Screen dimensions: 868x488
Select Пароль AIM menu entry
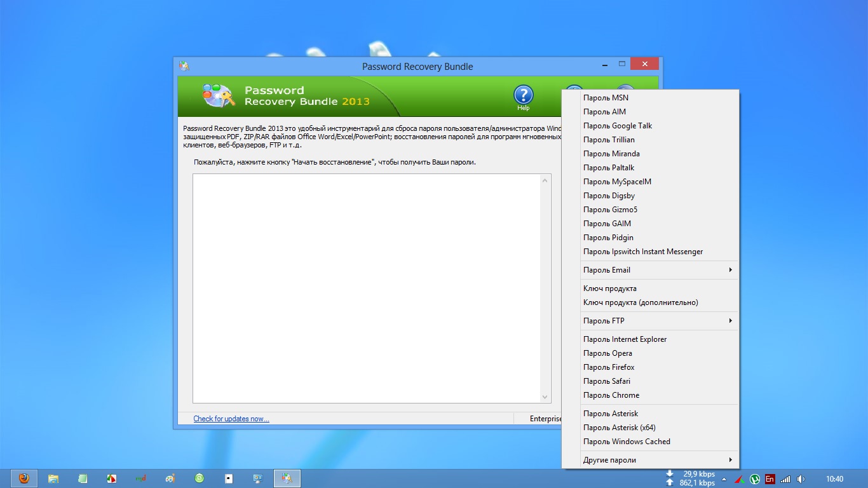click(651, 112)
